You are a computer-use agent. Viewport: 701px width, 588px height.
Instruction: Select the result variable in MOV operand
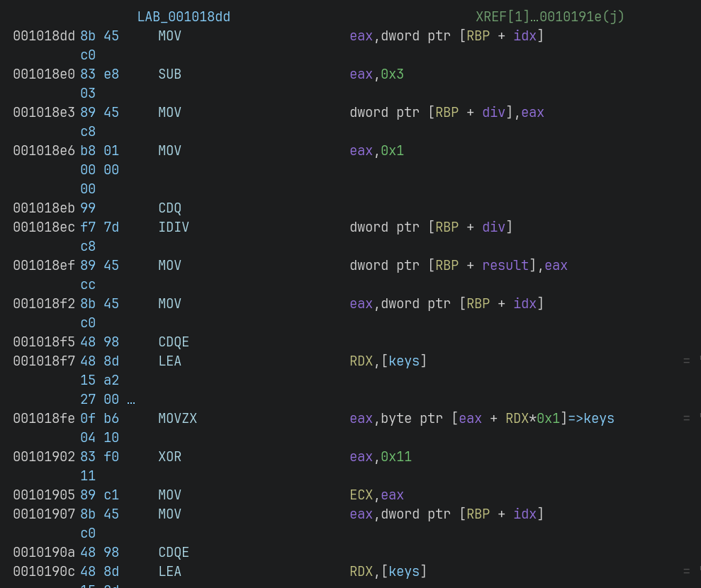click(x=505, y=265)
